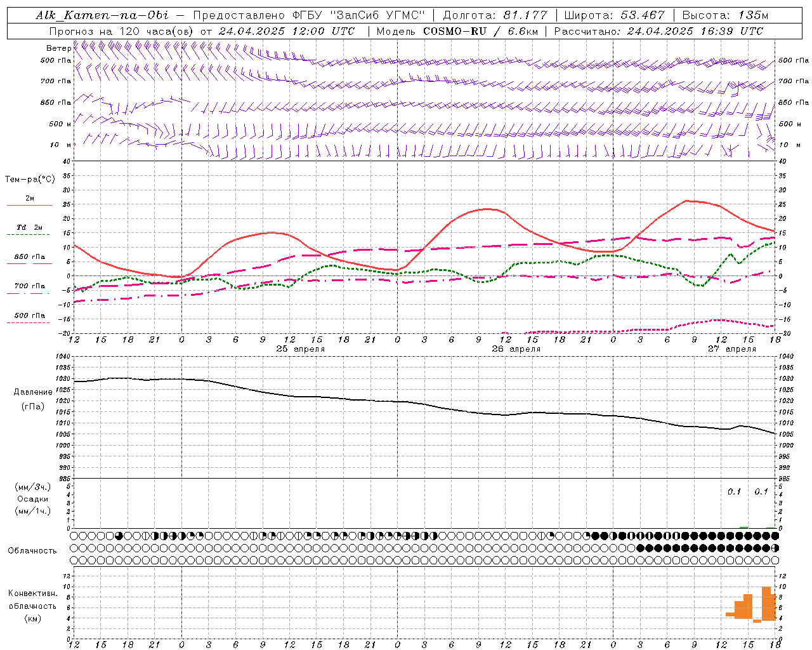Click the Облачность cloud cover label
This screenshot has width=812, height=650.
[x=32, y=550]
